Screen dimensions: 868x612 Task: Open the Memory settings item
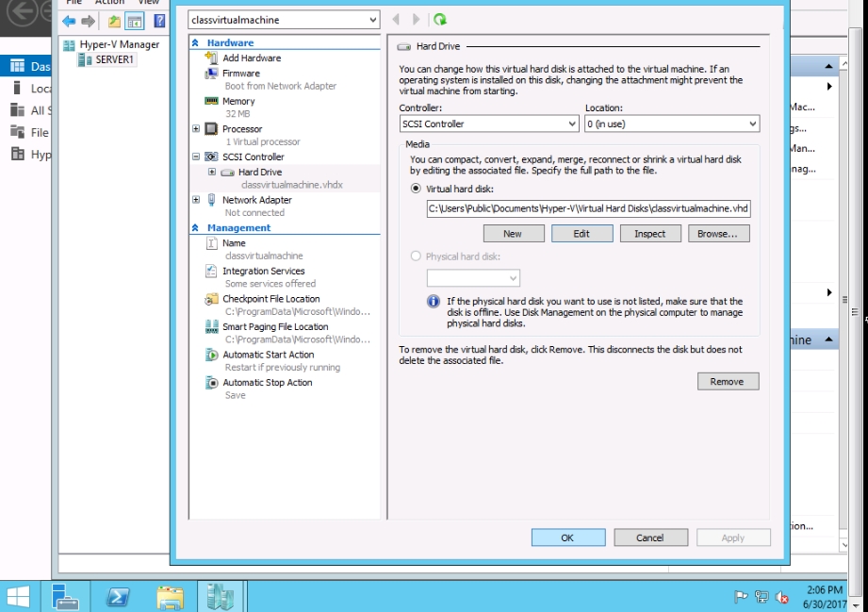(x=238, y=101)
